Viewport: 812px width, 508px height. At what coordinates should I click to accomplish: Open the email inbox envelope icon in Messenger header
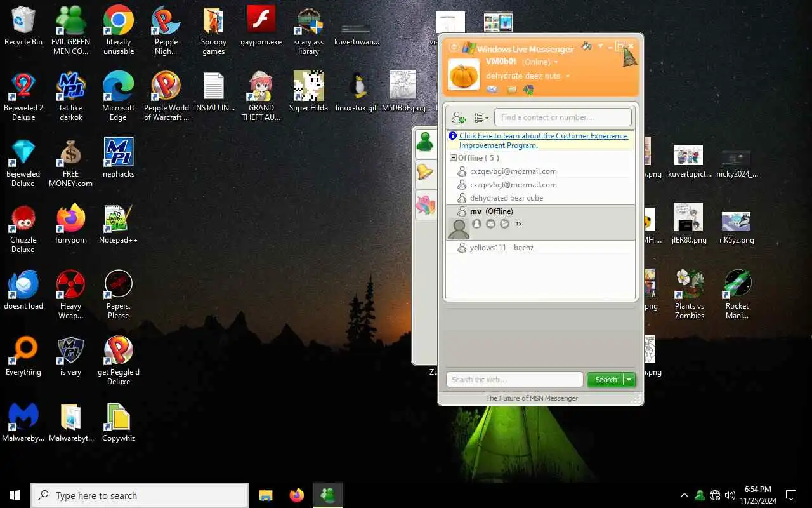(x=492, y=90)
